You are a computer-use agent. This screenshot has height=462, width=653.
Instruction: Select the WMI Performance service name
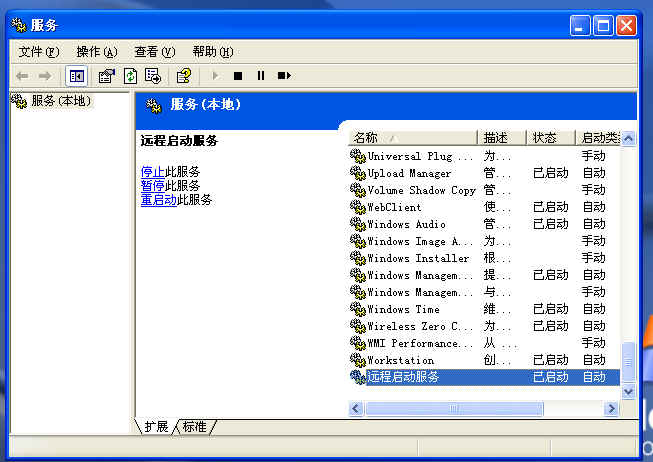(420, 343)
